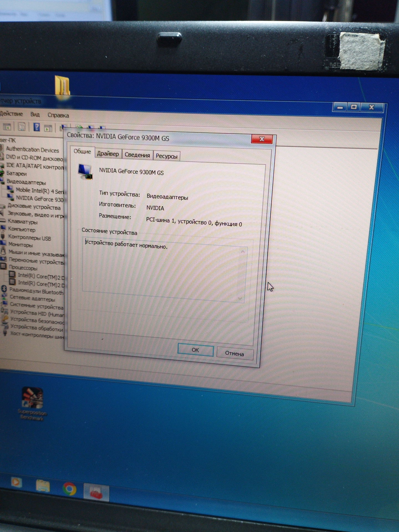Click the mouse icon for Мыши и иные указывающие
This screenshot has height=532, width=399.
[x=3, y=251]
